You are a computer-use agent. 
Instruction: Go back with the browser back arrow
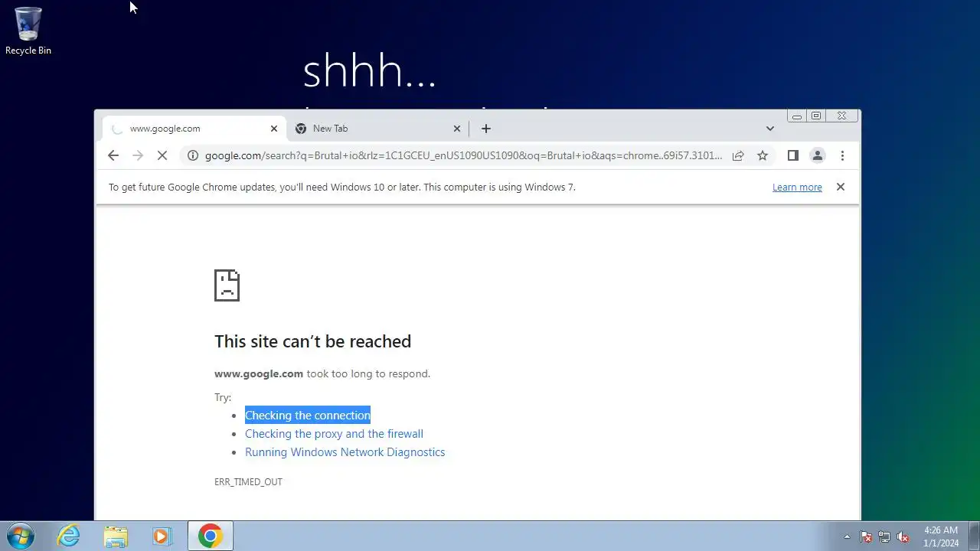(113, 155)
